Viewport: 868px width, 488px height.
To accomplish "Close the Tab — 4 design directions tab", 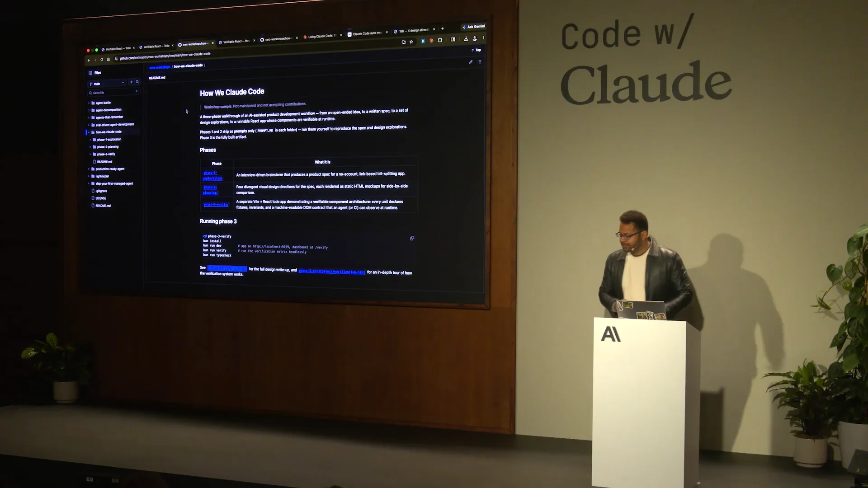I will pyautogui.click(x=434, y=29).
